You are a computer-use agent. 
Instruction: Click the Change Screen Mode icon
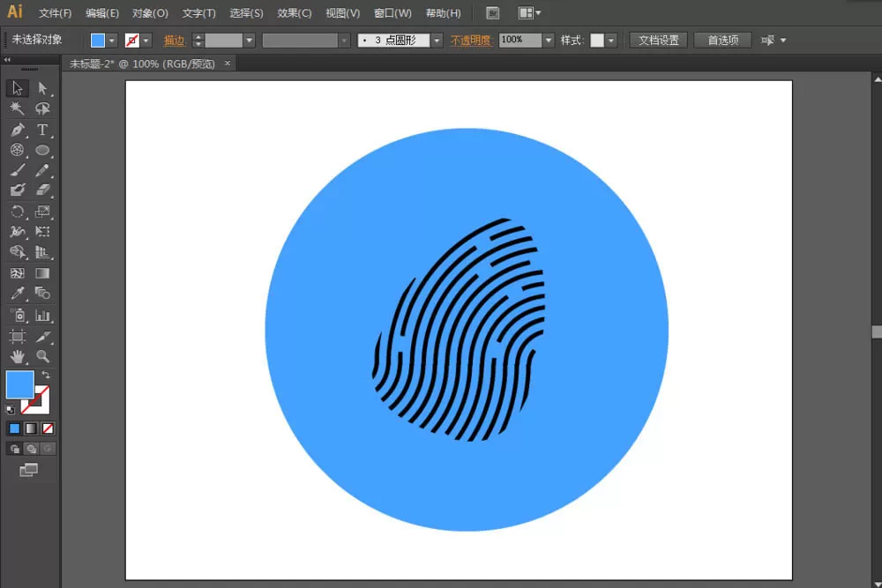pyautogui.click(x=29, y=470)
